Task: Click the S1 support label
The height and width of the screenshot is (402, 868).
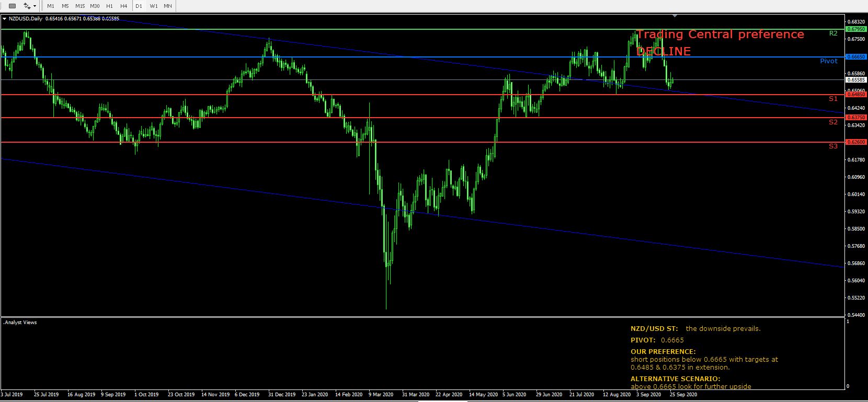Action: tap(833, 99)
